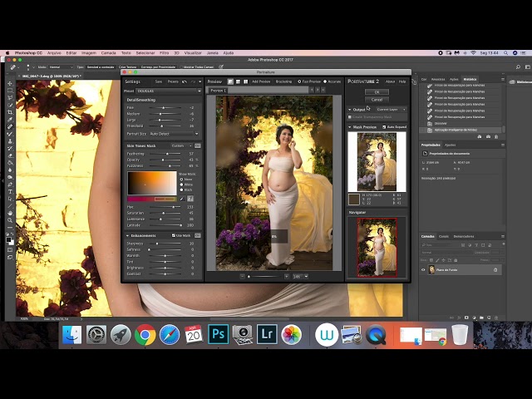The image size is (532, 399).
Task: Switch to the Preview 1 tab
Action: [218, 91]
